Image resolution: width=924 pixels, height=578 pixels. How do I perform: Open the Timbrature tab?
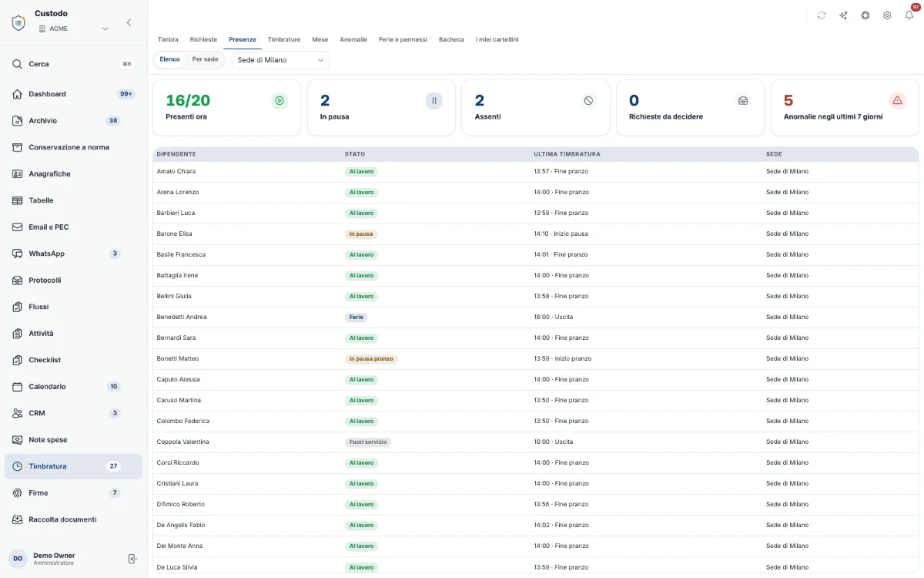(284, 39)
